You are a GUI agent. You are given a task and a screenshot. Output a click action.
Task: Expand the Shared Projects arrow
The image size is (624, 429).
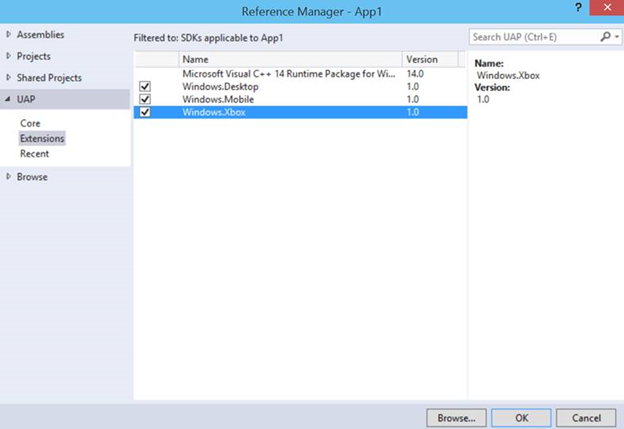pos(8,78)
